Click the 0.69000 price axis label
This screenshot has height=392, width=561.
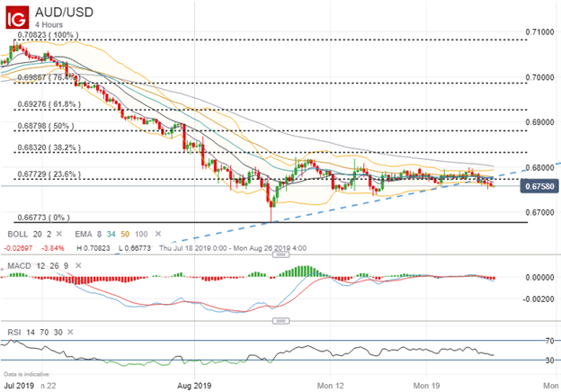point(539,122)
